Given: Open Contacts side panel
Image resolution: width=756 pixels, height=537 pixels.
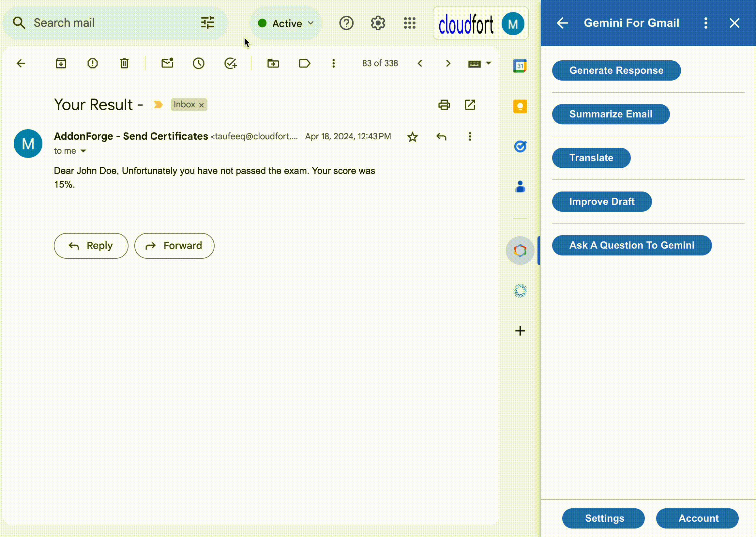Looking at the screenshot, I should [520, 187].
